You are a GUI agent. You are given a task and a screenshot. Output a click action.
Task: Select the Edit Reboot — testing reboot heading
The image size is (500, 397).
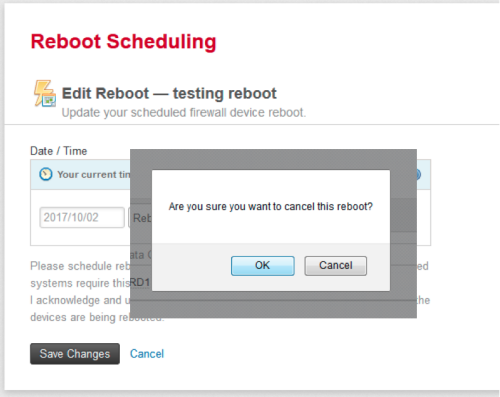coord(169,93)
